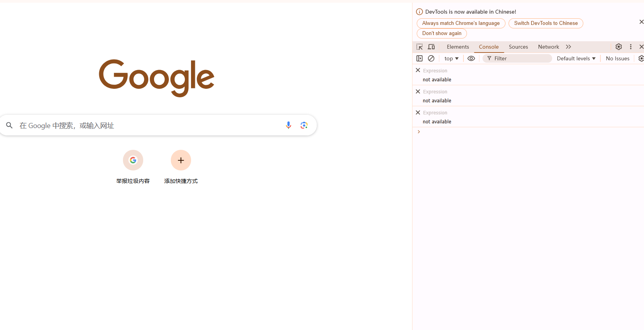This screenshot has width=644, height=330.
Task: Edit the first Expression field
Action: [x=435, y=70]
